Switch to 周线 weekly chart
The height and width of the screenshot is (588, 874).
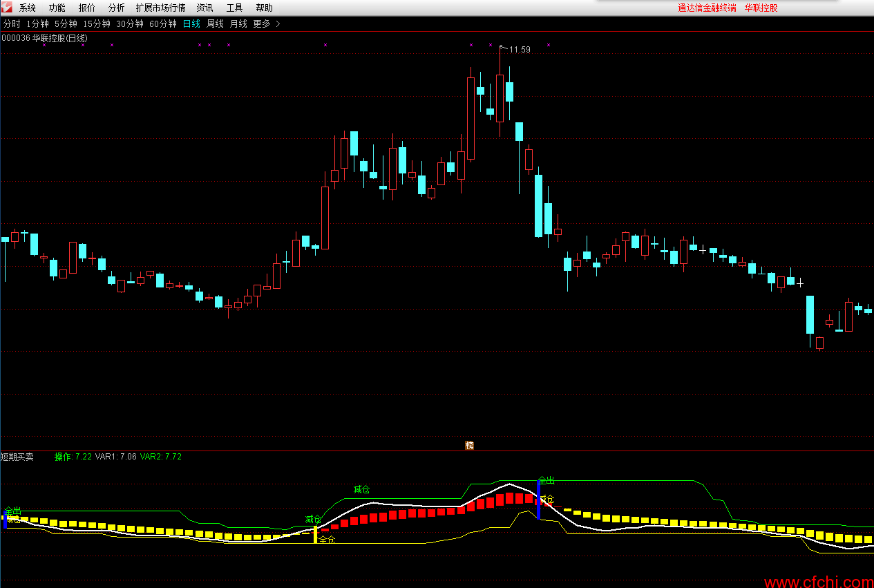pos(216,23)
